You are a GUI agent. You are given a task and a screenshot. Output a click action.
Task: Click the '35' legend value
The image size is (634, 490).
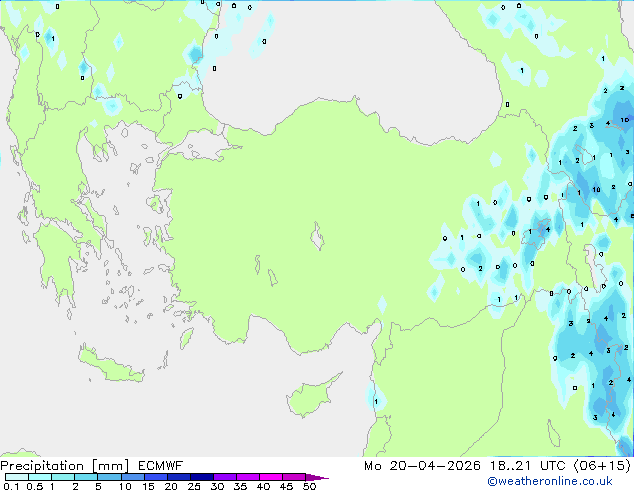pos(240,486)
